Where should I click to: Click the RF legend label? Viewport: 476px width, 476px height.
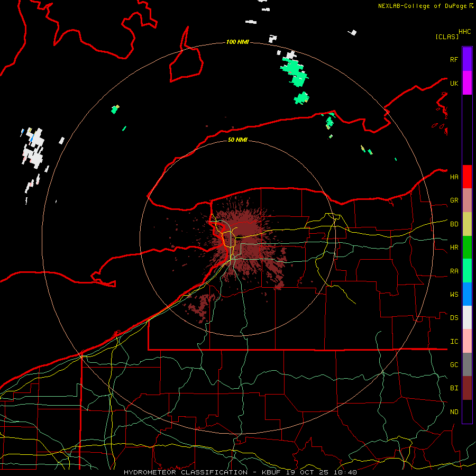pos(454,59)
